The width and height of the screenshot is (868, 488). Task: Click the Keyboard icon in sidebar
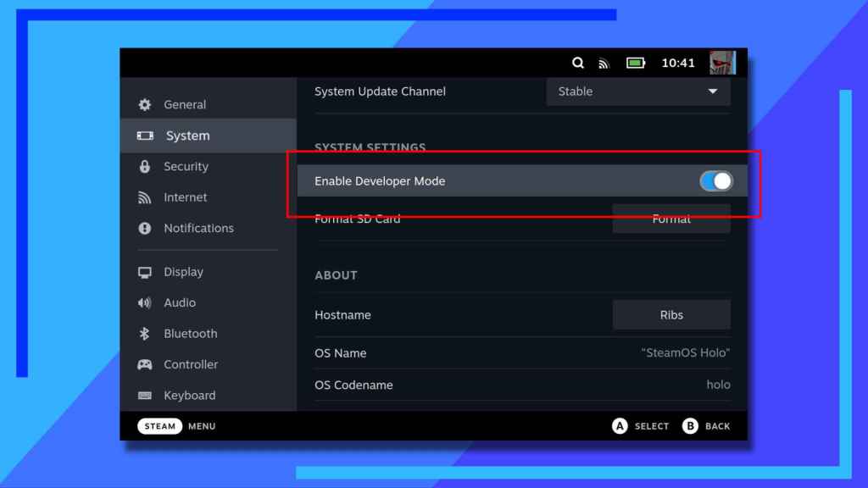pyautogui.click(x=144, y=395)
